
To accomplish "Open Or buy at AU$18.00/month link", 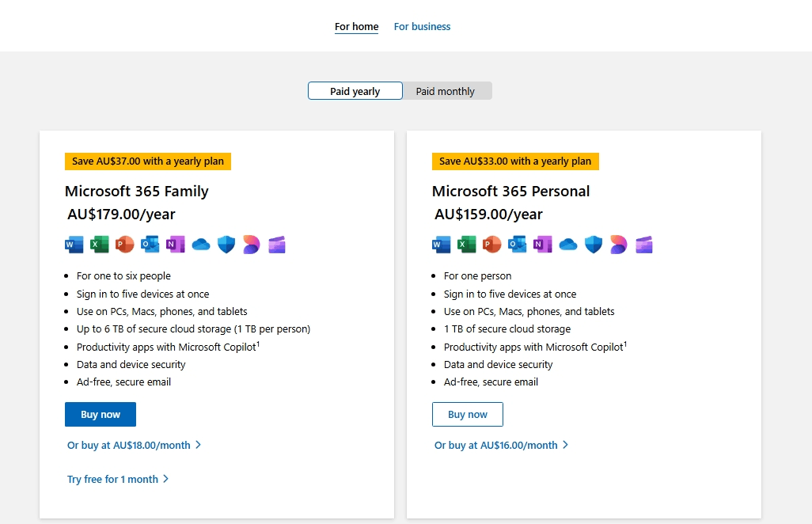I will 134,446.
